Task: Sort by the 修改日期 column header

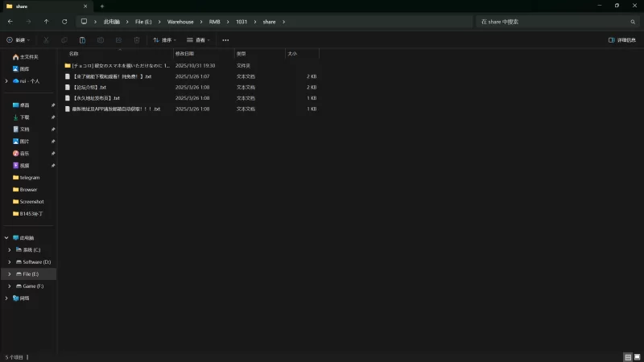Action: [184, 54]
